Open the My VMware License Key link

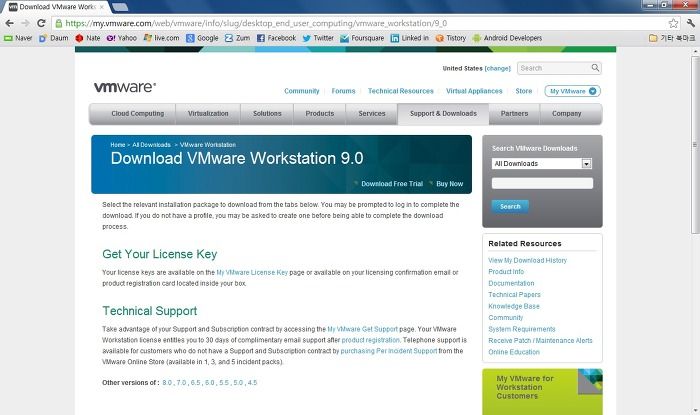[x=252, y=272]
